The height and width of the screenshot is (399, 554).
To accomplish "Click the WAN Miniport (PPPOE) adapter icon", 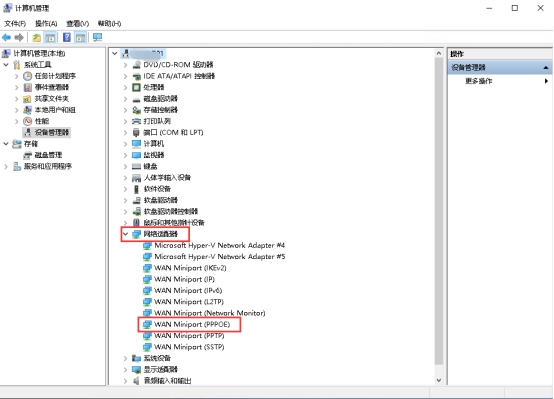I will (147, 324).
